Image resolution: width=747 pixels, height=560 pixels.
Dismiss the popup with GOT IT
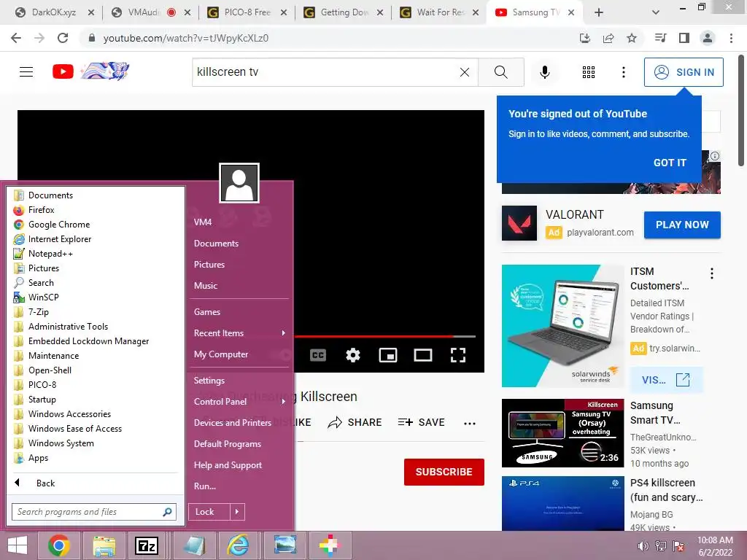670,163
